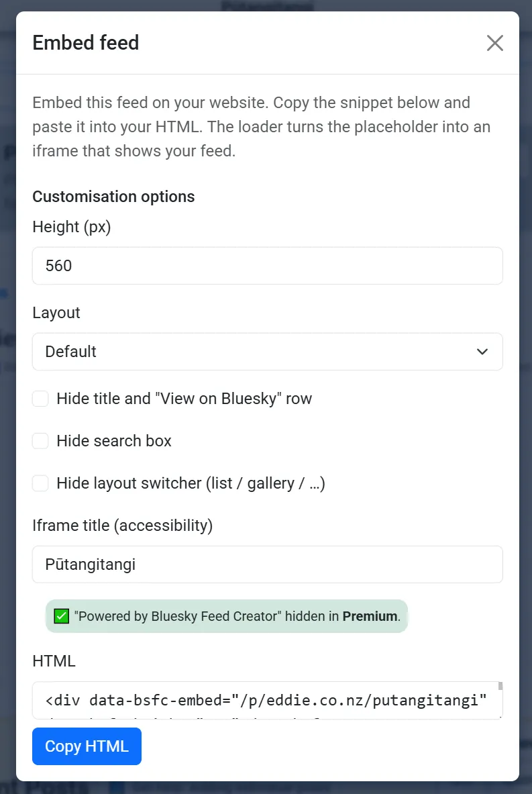
Task: Expand the Layout dropdown chevron arrow
Action: (x=482, y=352)
